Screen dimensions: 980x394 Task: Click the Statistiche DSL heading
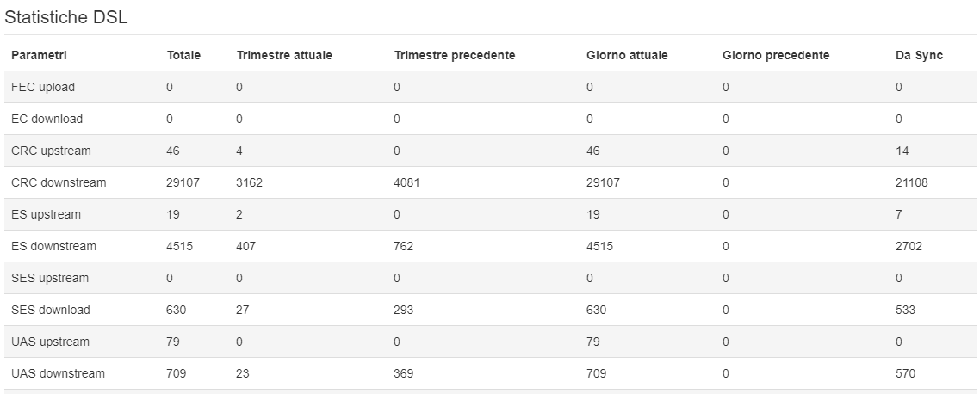(x=66, y=17)
